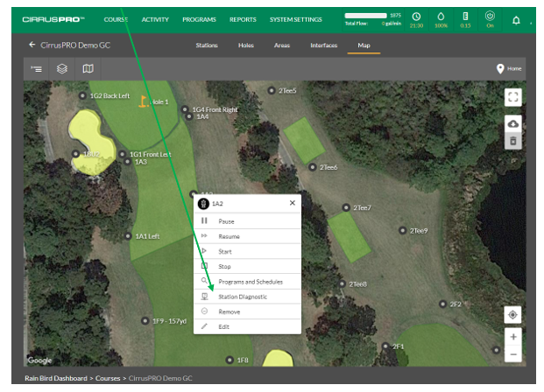Open the COURSE top menu

pyautogui.click(x=116, y=20)
